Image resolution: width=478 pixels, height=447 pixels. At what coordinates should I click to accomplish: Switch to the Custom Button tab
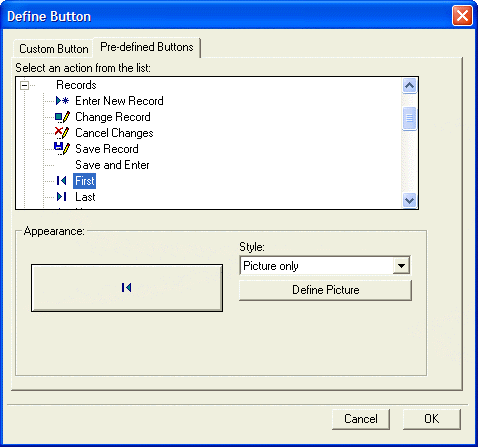coord(54,49)
